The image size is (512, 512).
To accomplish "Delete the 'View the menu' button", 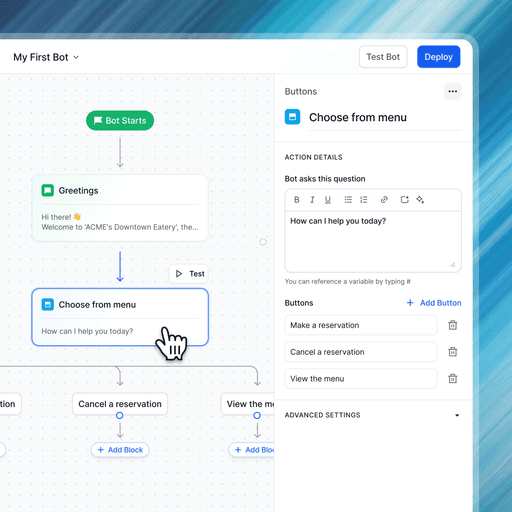I will (x=453, y=379).
